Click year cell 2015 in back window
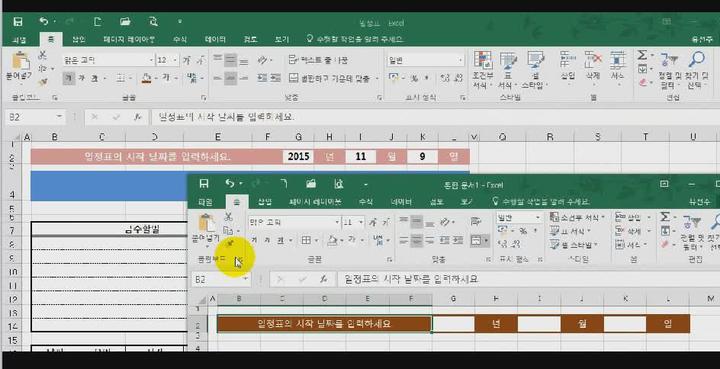The width and height of the screenshot is (720, 369). [298, 157]
